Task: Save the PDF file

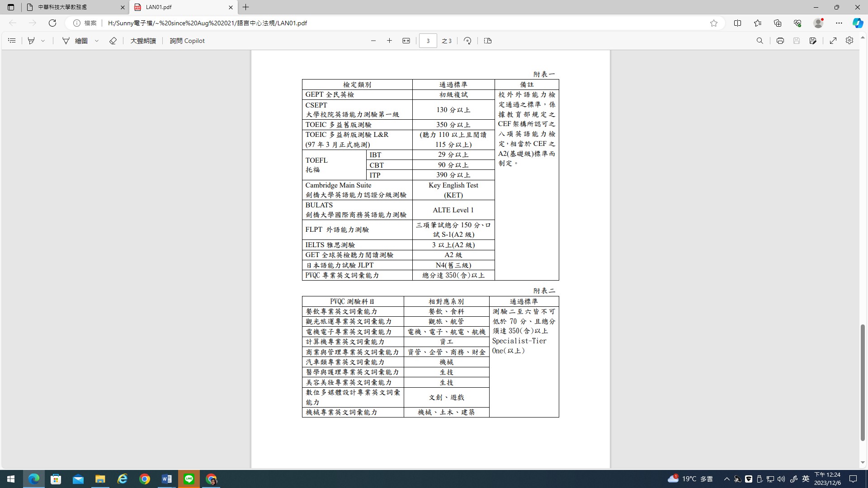Action: pos(797,41)
